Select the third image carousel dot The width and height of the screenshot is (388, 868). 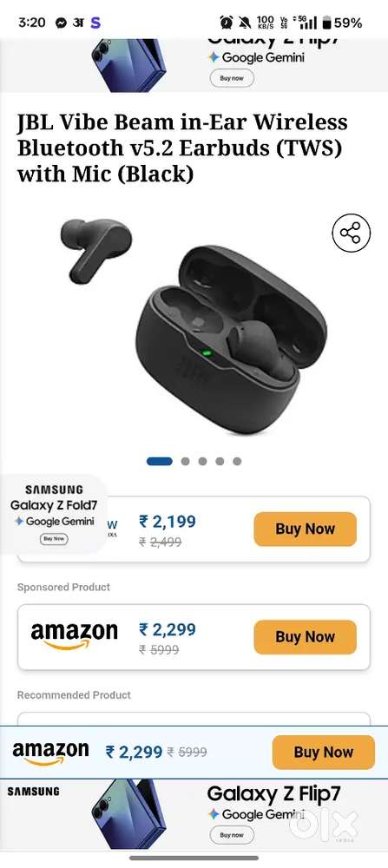202,461
